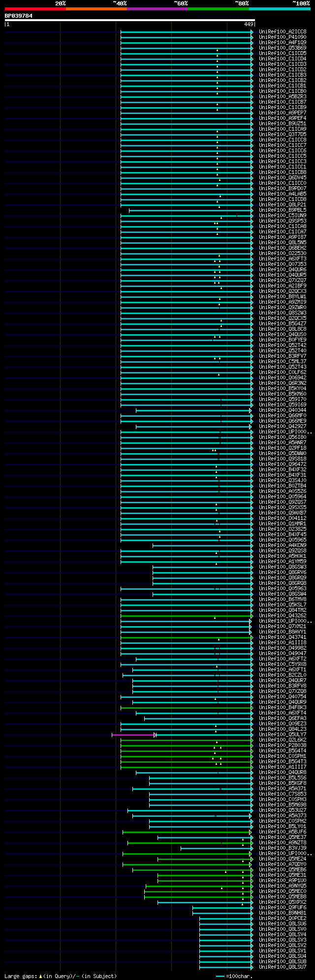
Task: Open hit UniRef100_C5IUN9
Action: click(x=283, y=215)
